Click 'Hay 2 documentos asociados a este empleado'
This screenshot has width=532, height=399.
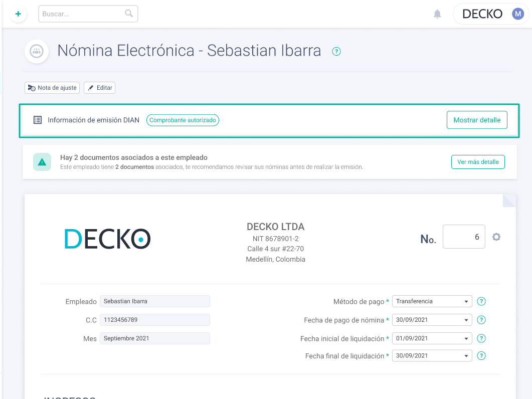pos(134,157)
